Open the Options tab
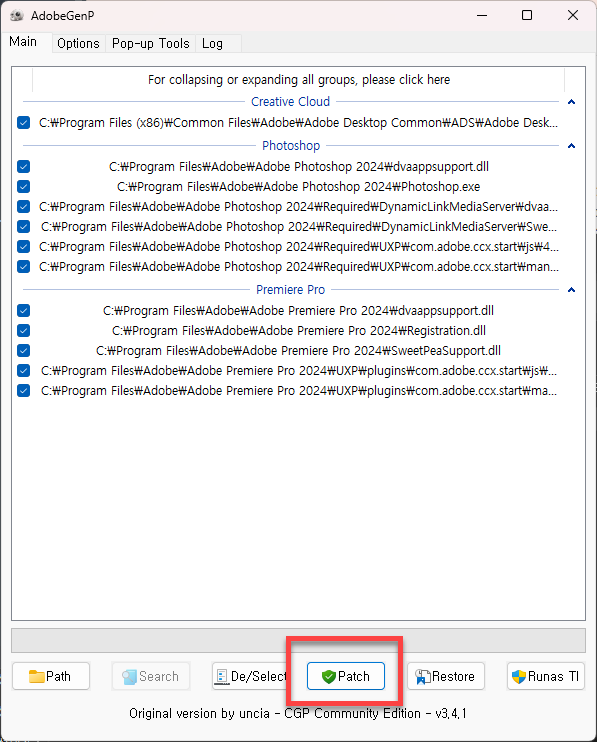Image resolution: width=597 pixels, height=742 pixels. point(78,44)
